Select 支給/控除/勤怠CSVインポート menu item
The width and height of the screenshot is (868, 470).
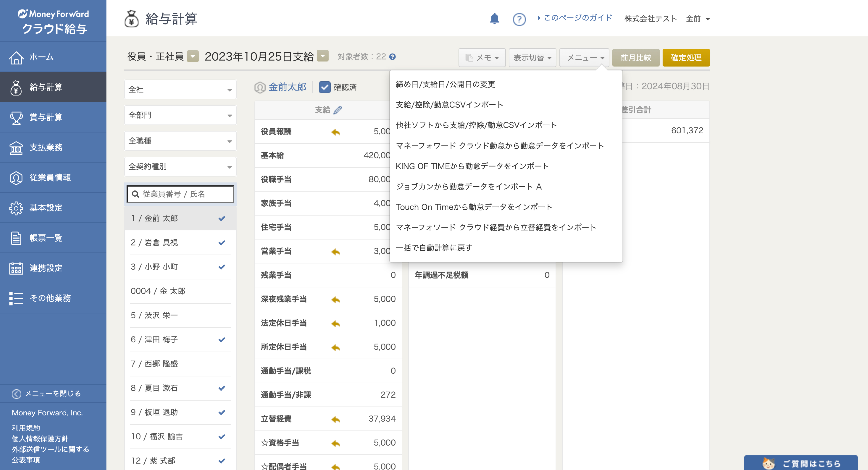(449, 105)
